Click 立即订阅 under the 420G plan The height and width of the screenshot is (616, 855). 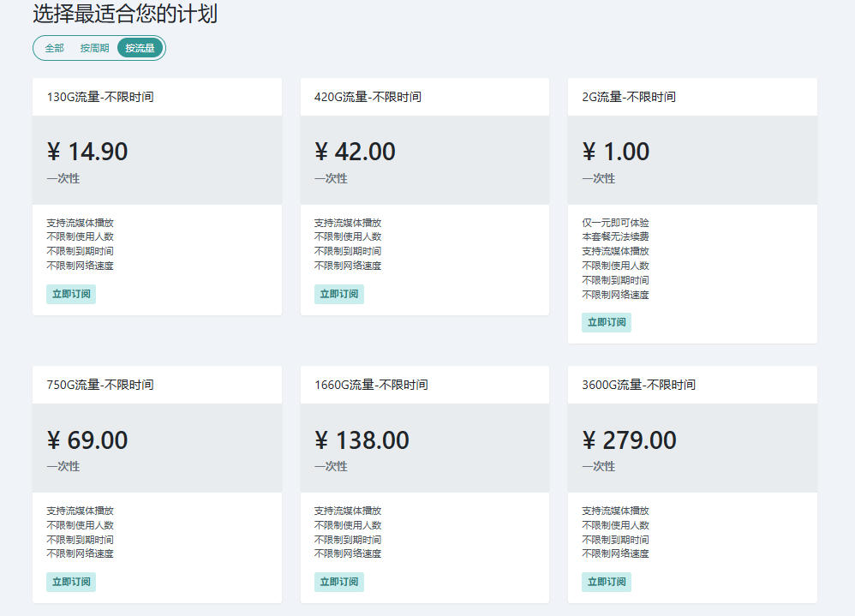pos(338,294)
